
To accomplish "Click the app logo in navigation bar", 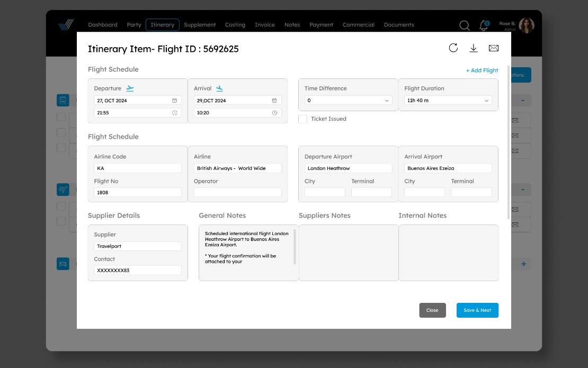I will coord(66,25).
